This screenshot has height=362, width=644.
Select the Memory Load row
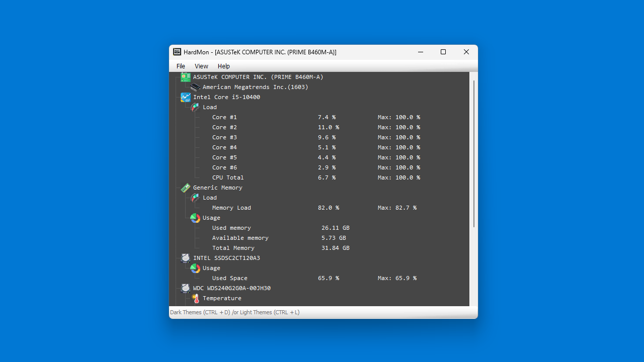(x=314, y=208)
